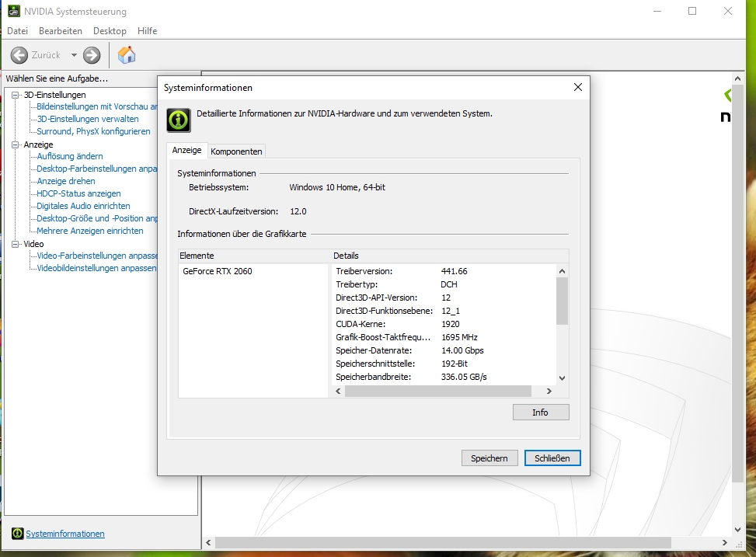Click the Grafik-Boost-Taktfrequenz 1695 MHz value
Viewport: 756px width, 557px height.
click(459, 337)
